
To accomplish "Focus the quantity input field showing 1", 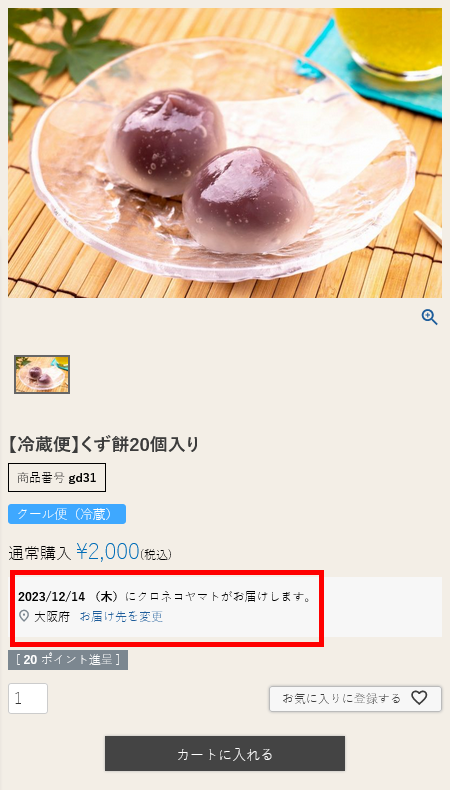I will (x=28, y=698).
